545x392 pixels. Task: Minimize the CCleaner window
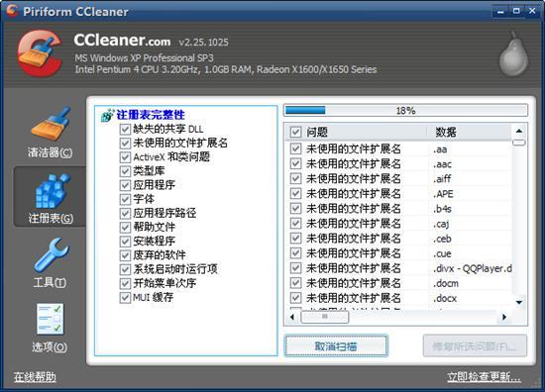coord(500,12)
